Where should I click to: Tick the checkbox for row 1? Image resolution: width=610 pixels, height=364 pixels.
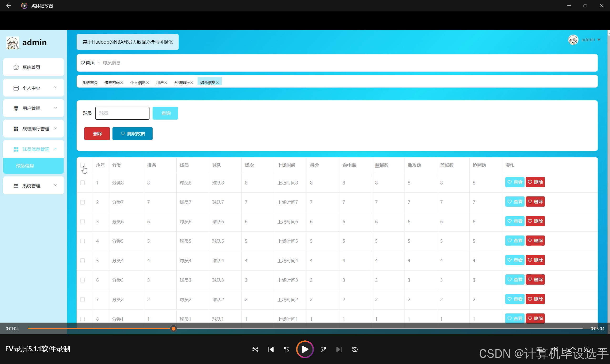pyautogui.click(x=82, y=183)
